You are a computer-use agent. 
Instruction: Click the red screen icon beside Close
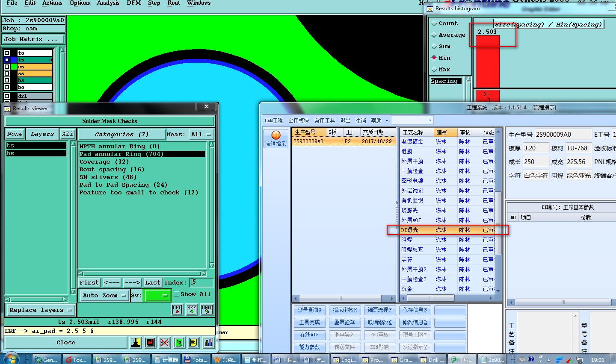point(150,342)
